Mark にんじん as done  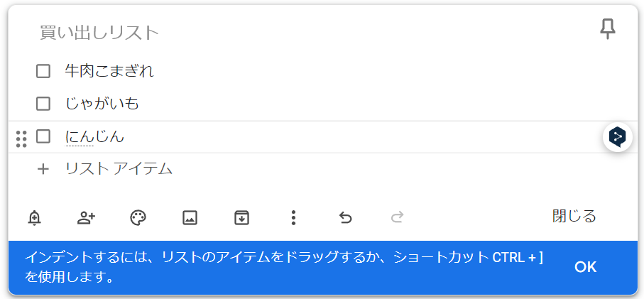(43, 136)
